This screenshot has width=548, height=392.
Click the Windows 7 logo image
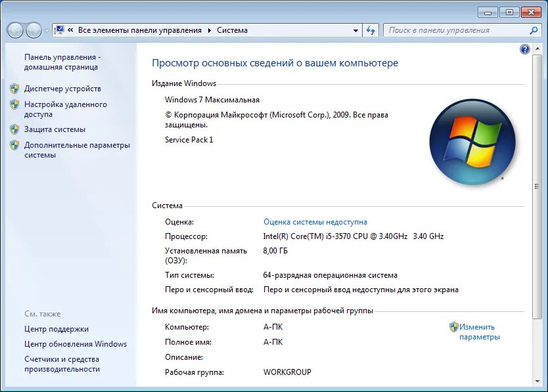pyautogui.click(x=472, y=141)
